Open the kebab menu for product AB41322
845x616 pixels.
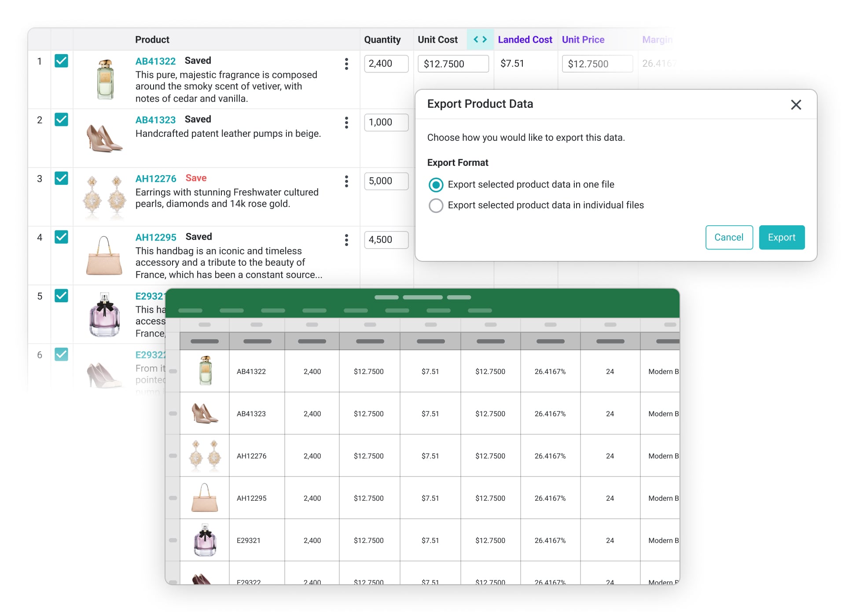pos(346,64)
